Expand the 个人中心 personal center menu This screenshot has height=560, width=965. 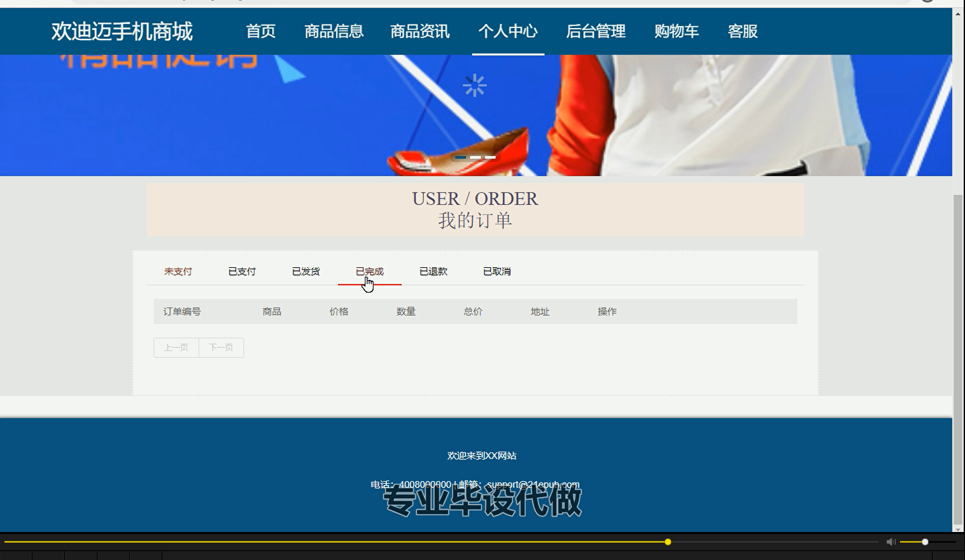[x=508, y=31]
